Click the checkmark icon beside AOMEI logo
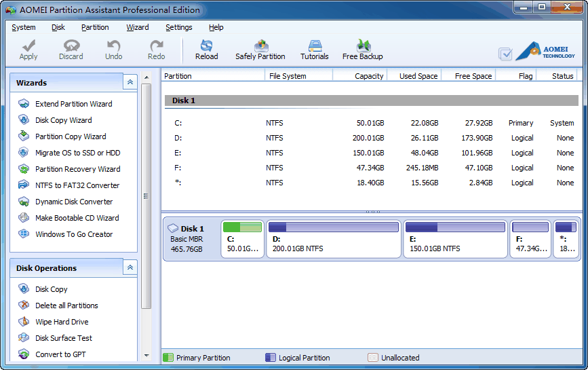Viewport: 588px width, 370px height. click(x=505, y=54)
